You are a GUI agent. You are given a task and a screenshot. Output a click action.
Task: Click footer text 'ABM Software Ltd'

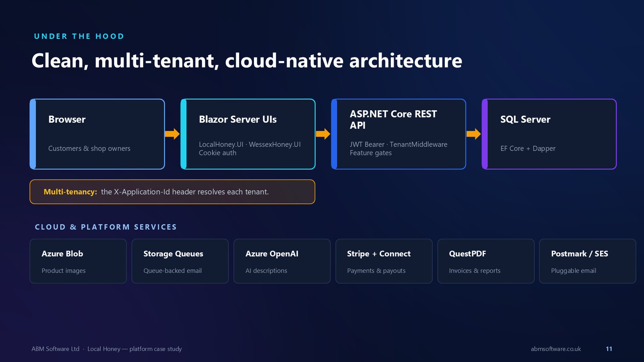56,349
